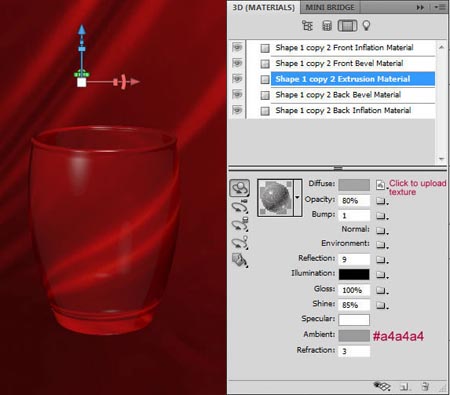Filter by materials icon

click(x=347, y=26)
